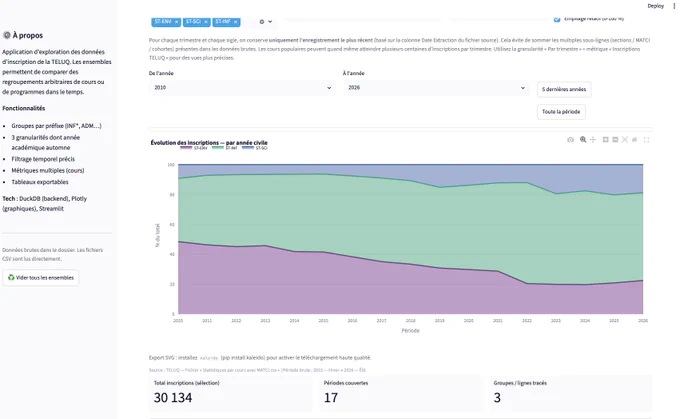The height and width of the screenshot is (419, 680).
Task: Click 'Vider tous les ensembles' button
Action: click(x=41, y=278)
